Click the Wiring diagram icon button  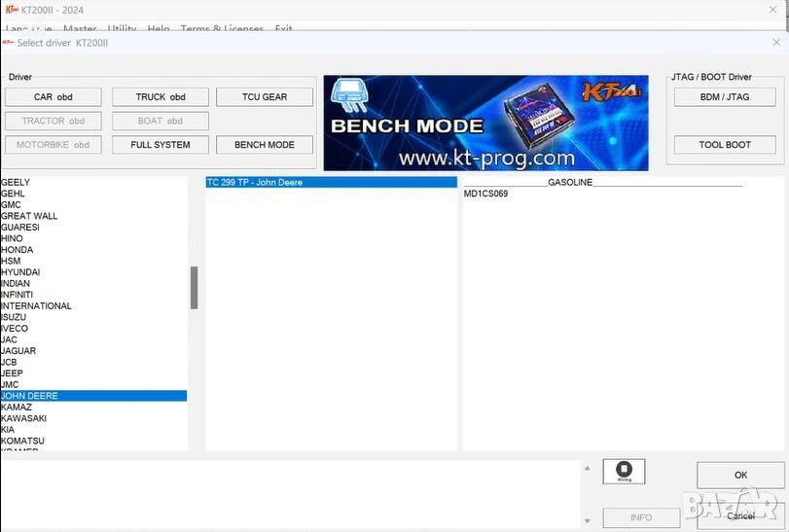pos(624,472)
